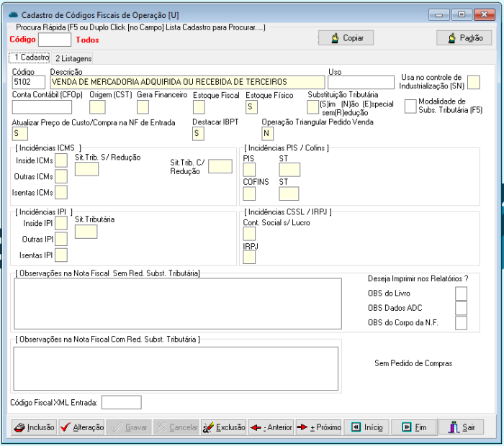Click the Código quick search field
Screen dimensions: 504x446
point(55,40)
